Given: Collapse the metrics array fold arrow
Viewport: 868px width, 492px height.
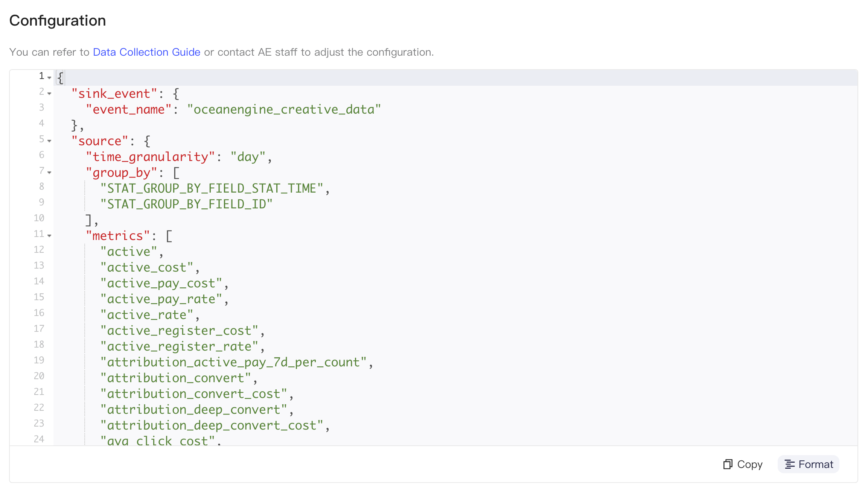Looking at the screenshot, I should click(x=49, y=235).
